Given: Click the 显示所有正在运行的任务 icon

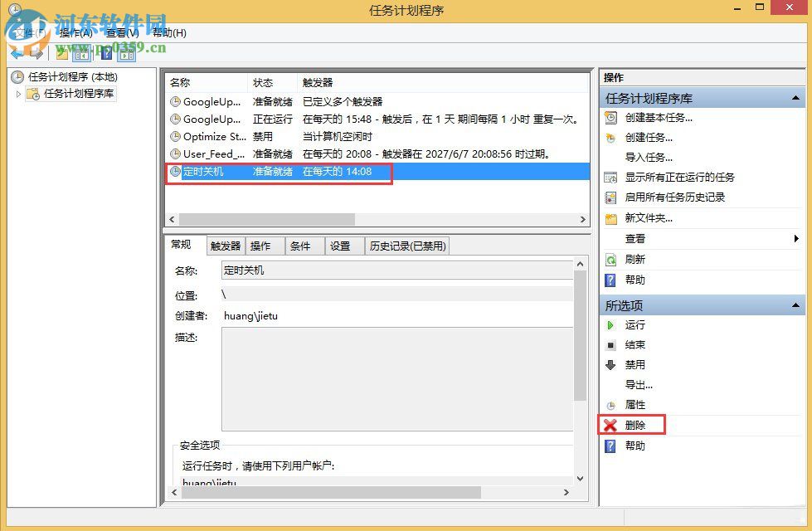Looking at the screenshot, I should coord(611,177).
